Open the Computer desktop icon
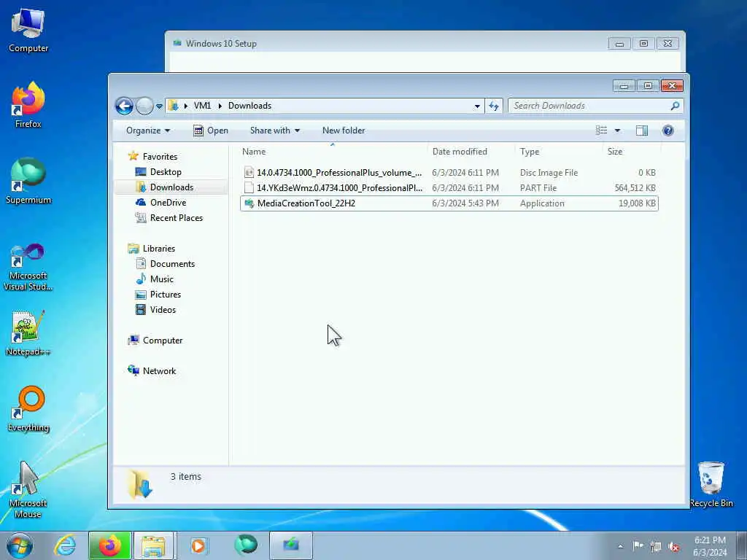 point(28,31)
